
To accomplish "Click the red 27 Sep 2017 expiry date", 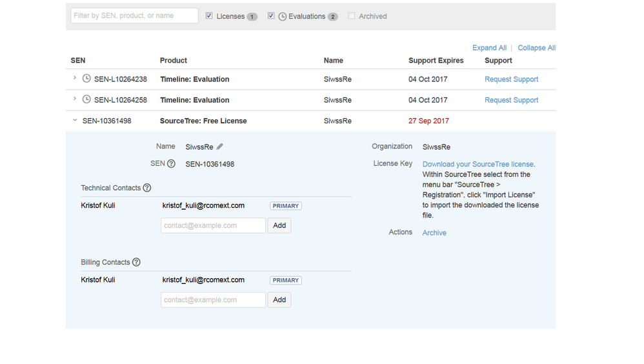I will (428, 121).
